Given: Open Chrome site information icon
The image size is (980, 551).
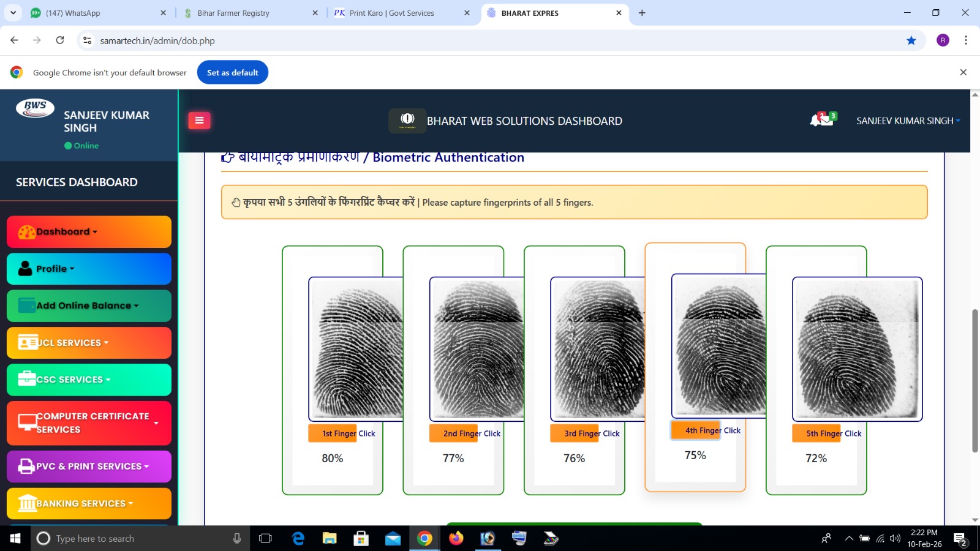Looking at the screenshot, I should pos(88,40).
